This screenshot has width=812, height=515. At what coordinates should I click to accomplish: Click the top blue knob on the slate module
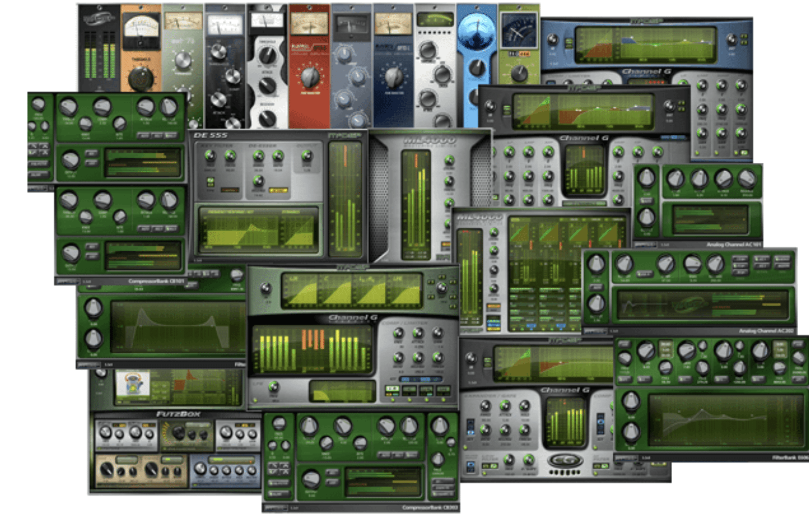pyautogui.click(x=344, y=54)
